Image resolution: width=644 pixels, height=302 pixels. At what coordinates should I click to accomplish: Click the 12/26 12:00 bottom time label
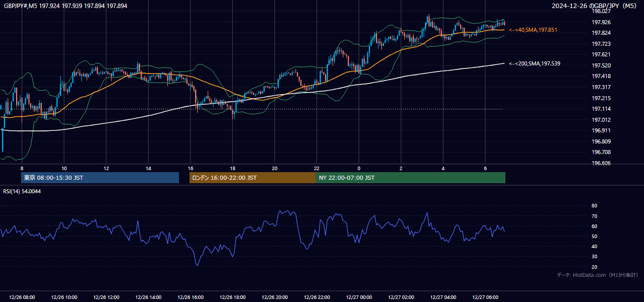(x=106, y=297)
